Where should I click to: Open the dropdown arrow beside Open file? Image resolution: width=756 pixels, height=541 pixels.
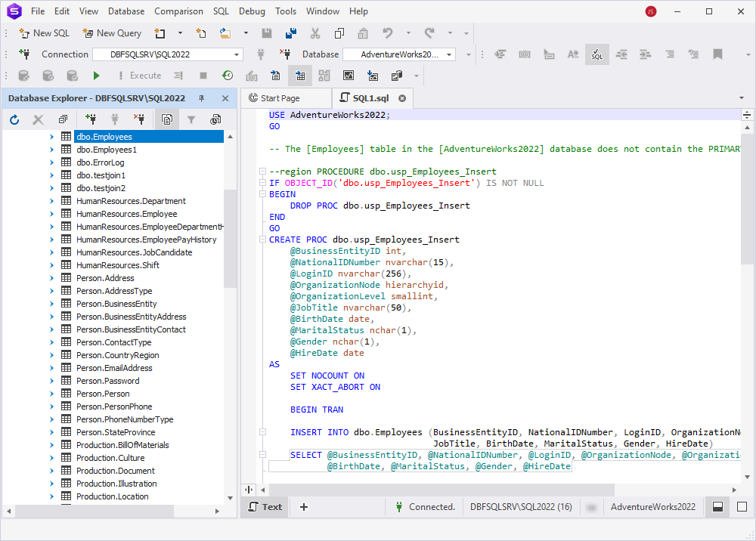tap(246, 33)
